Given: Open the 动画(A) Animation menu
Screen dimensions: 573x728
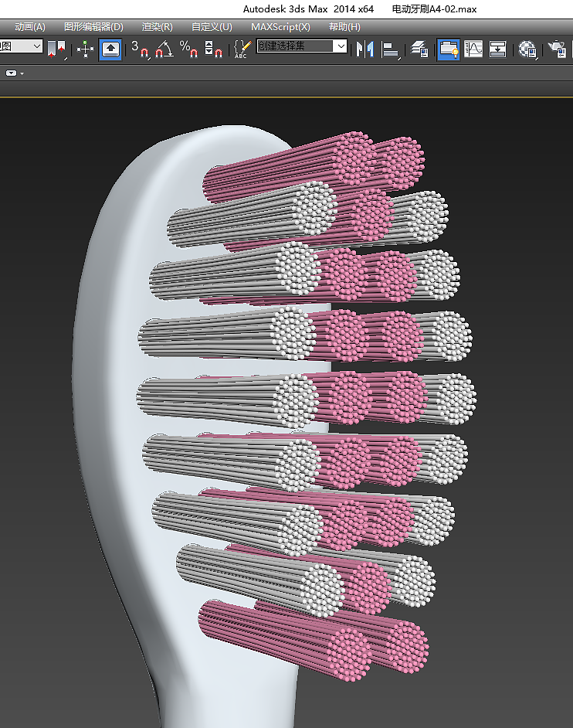Looking at the screenshot, I should point(29,27).
